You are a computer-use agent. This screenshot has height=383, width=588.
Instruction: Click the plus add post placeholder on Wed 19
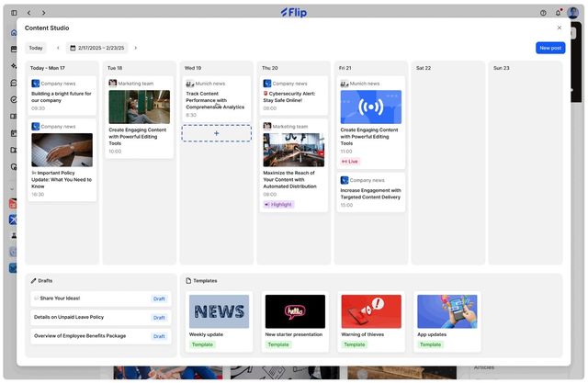(217, 133)
